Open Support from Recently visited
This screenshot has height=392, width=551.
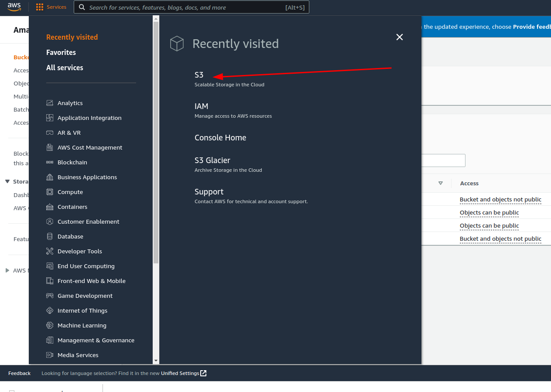tap(209, 192)
